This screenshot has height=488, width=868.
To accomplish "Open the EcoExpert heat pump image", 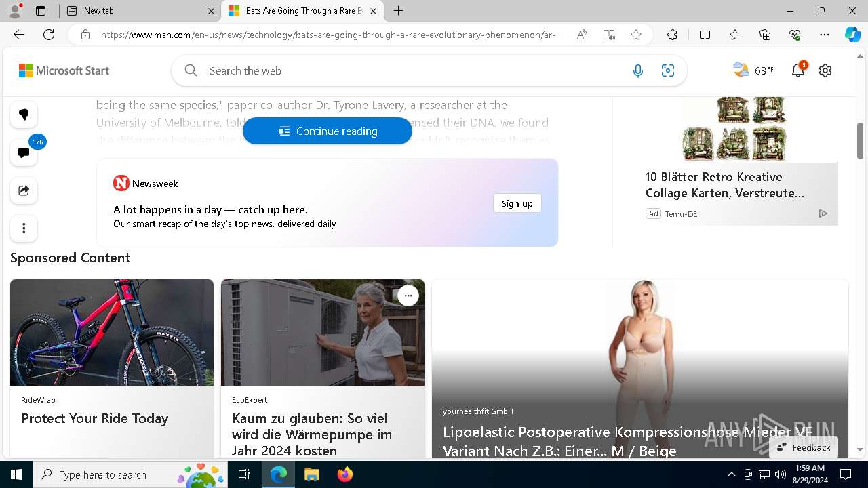I will click(323, 332).
